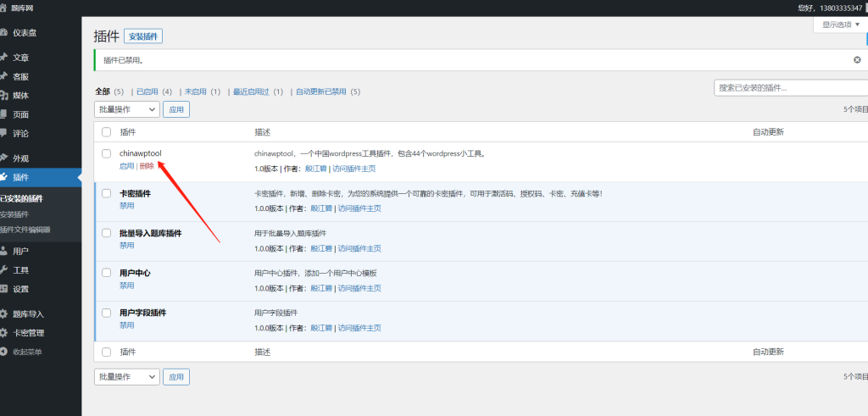Tick the checkbox for 卡密插件
Screen dimensions: 868x416
(106, 193)
